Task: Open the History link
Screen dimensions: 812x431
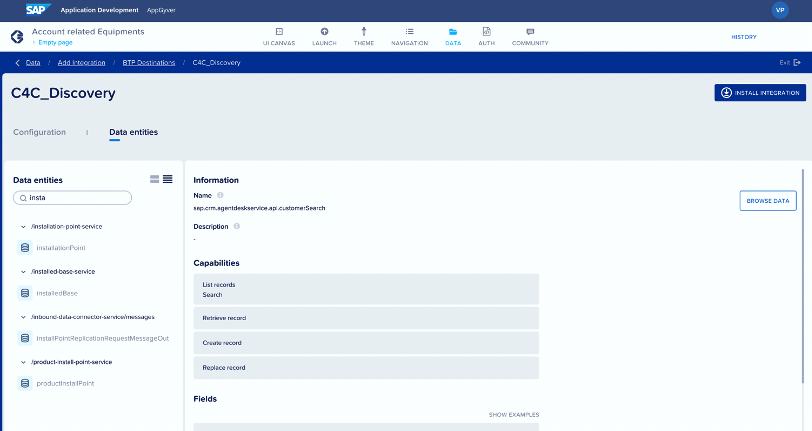Action: click(x=744, y=37)
